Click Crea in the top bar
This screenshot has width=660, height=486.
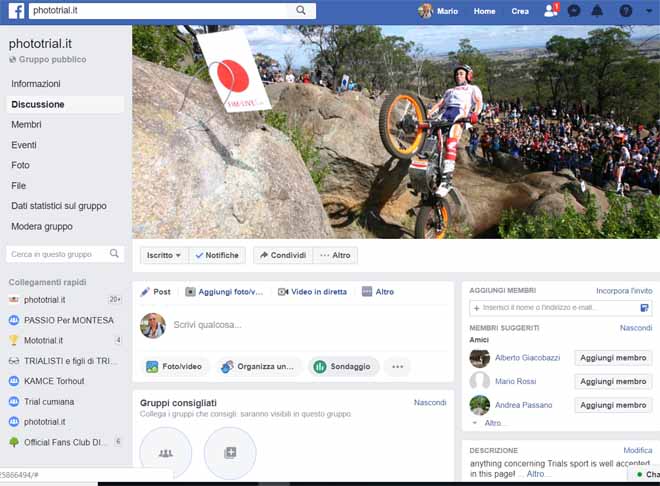coord(520,11)
